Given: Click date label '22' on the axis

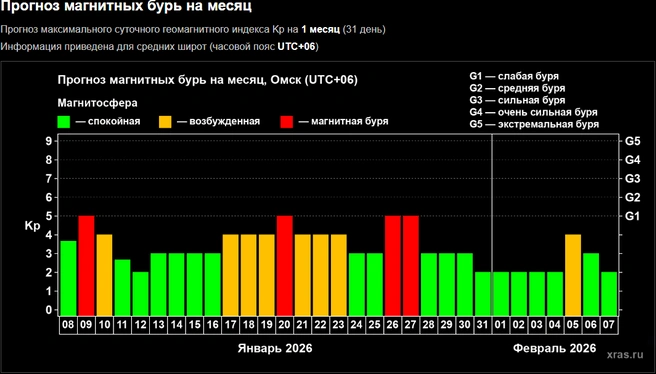Looking at the screenshot, I should pyautogui.click(x=320, y=325).
